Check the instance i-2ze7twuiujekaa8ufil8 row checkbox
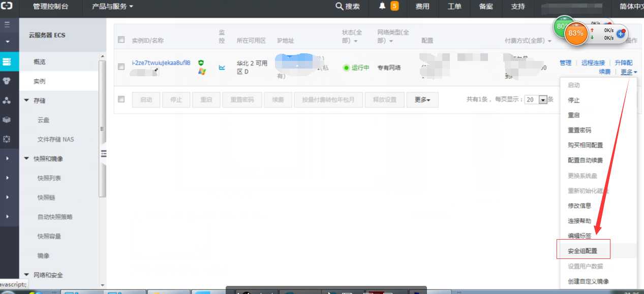The height and width of the screenshot is (294, 644). [x=121, y=67]
